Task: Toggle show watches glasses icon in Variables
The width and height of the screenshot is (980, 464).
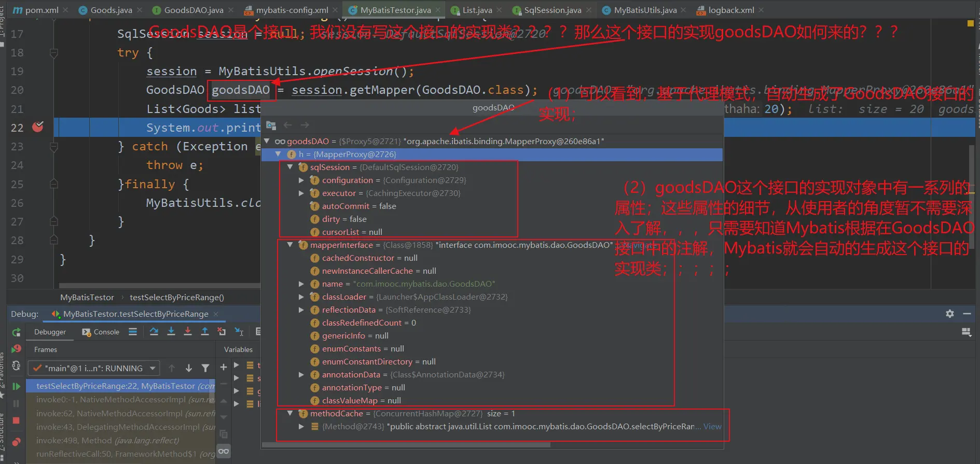Action: (x=224, y=451)
